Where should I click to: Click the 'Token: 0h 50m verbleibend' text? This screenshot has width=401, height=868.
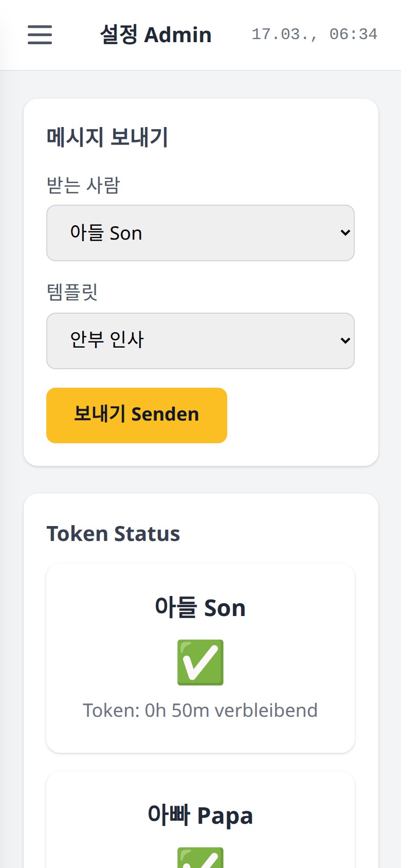pyautogui.click(x=200, y=710)
